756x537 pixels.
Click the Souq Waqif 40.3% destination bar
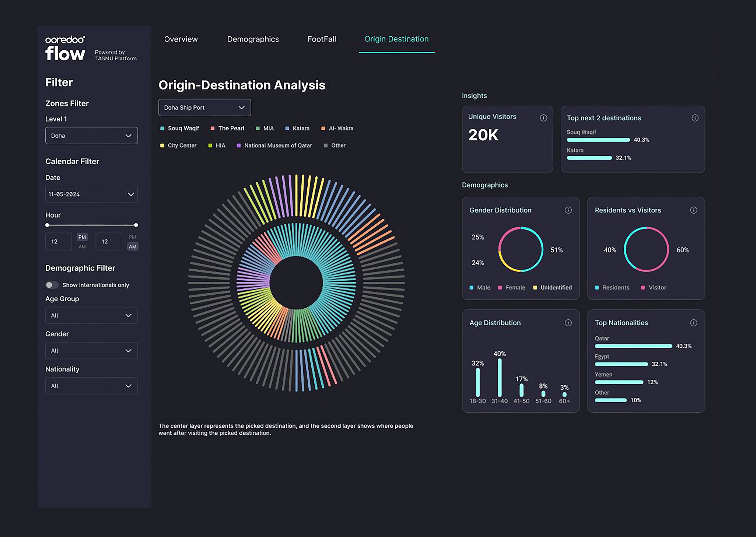tap(598, 140)
